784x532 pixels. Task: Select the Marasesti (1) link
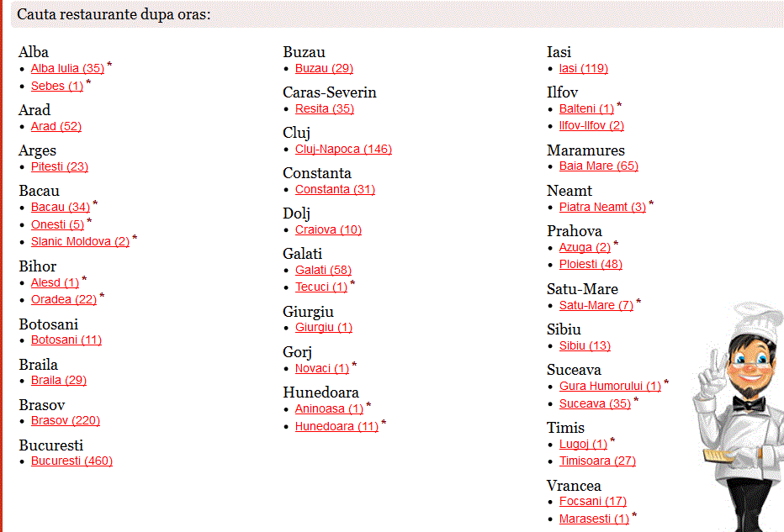click(x=594, y=519)
